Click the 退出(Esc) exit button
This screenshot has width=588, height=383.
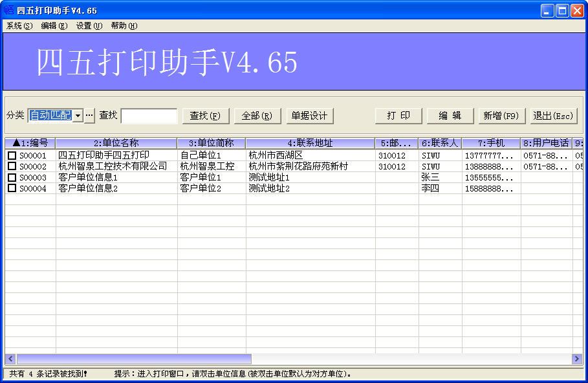pyautogui.click(x=554, y=115)
